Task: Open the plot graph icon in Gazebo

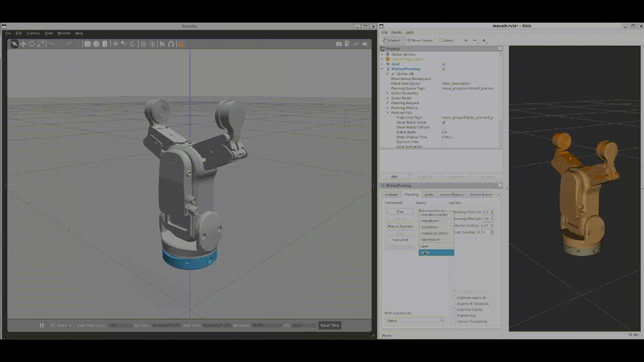Action: (x=356, y=44)
